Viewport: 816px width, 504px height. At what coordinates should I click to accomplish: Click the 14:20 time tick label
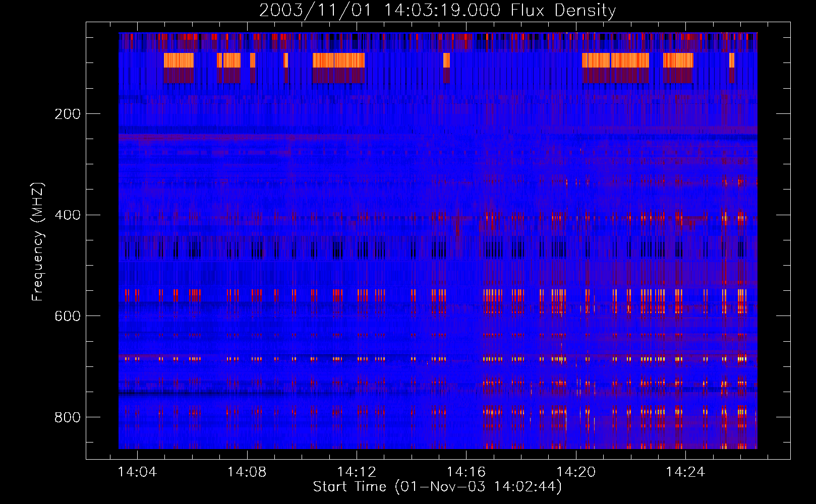click(x=576, y=472)
